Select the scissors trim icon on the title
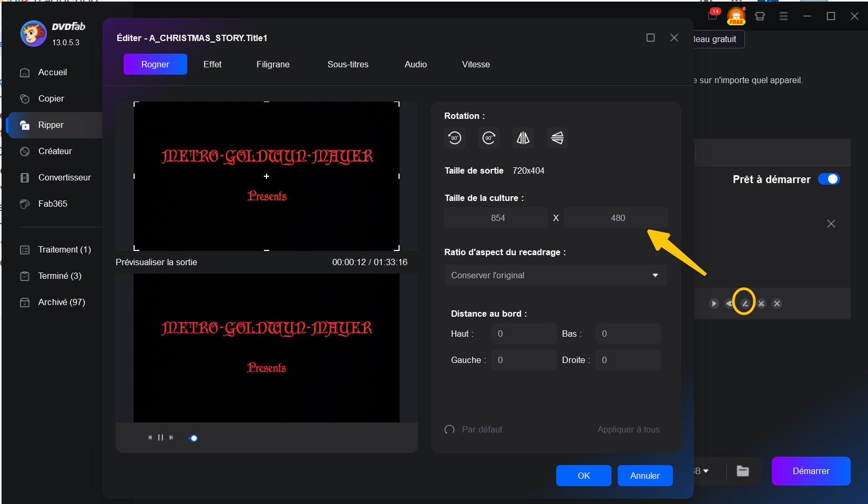 [x=761, y=304]
